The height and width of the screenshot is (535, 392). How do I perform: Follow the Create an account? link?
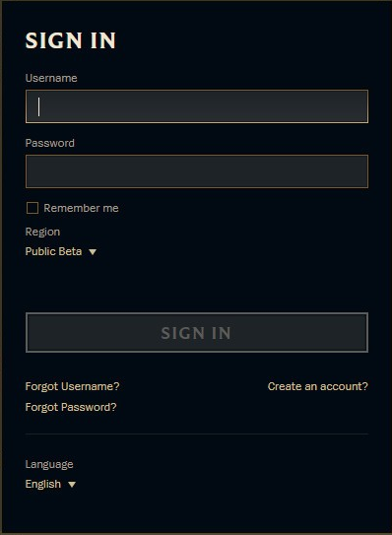(x=317, y=386)
